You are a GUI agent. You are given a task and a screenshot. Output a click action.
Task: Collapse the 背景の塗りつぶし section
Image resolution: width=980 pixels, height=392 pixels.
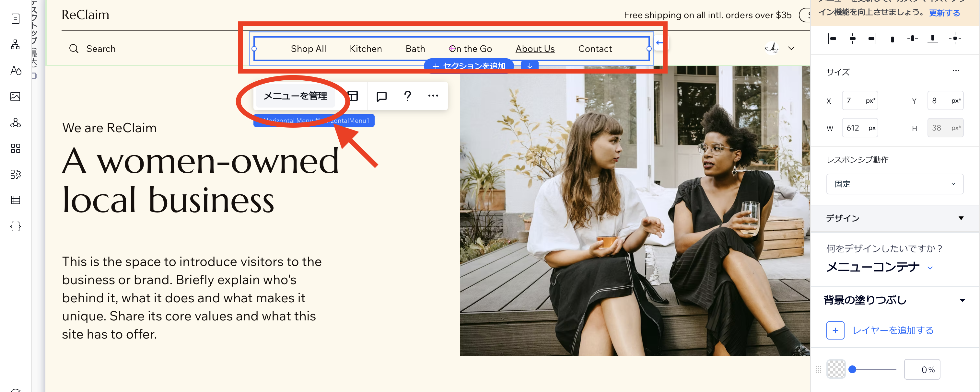point(962,300)
